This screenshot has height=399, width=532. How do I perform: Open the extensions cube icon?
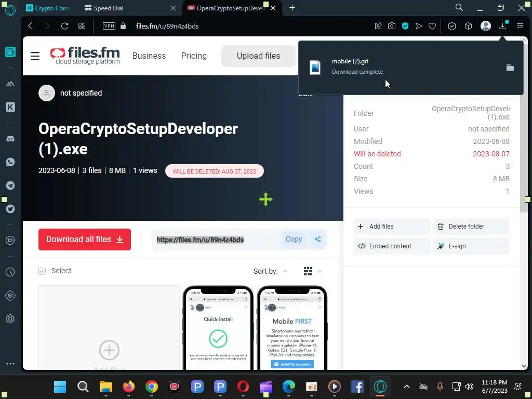468,26
